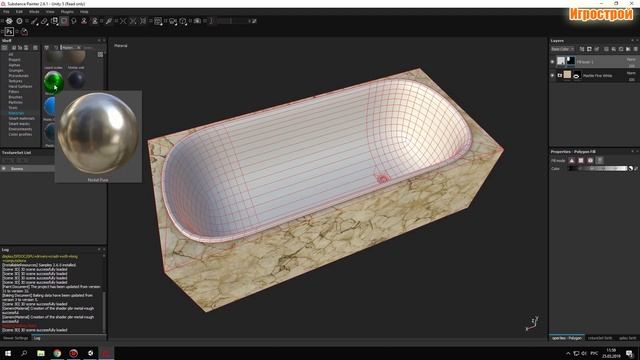Set fill mode to polygon fill
This screenshot has width=640, height=360.
(x=581, y=160)
